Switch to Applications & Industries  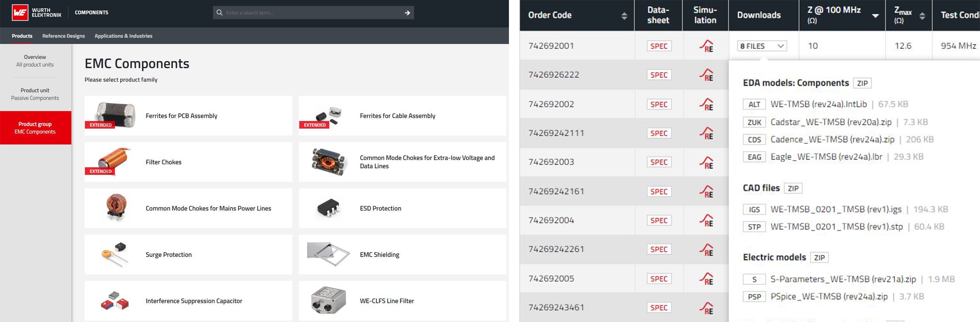(x=123, y=35)
